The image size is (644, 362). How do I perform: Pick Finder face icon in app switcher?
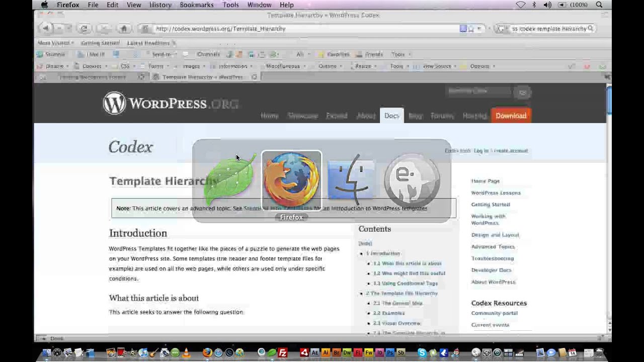[x=351, y=180]
